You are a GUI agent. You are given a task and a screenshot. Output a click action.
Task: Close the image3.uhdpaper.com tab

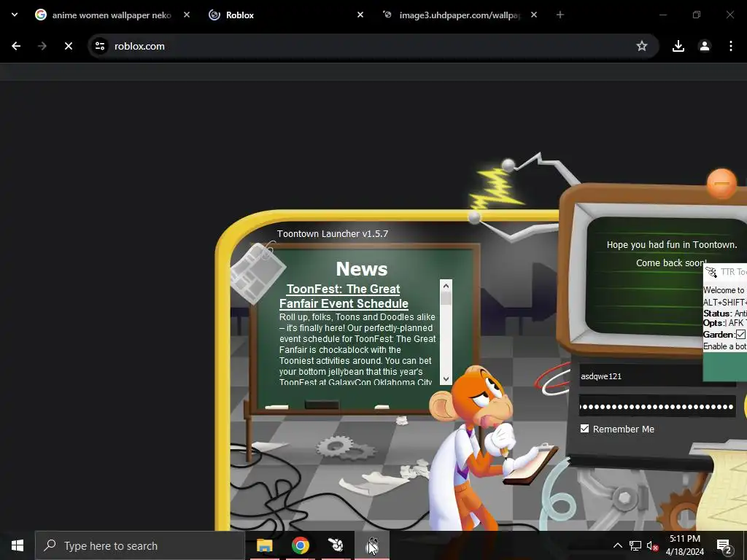[x=534, y=15]
